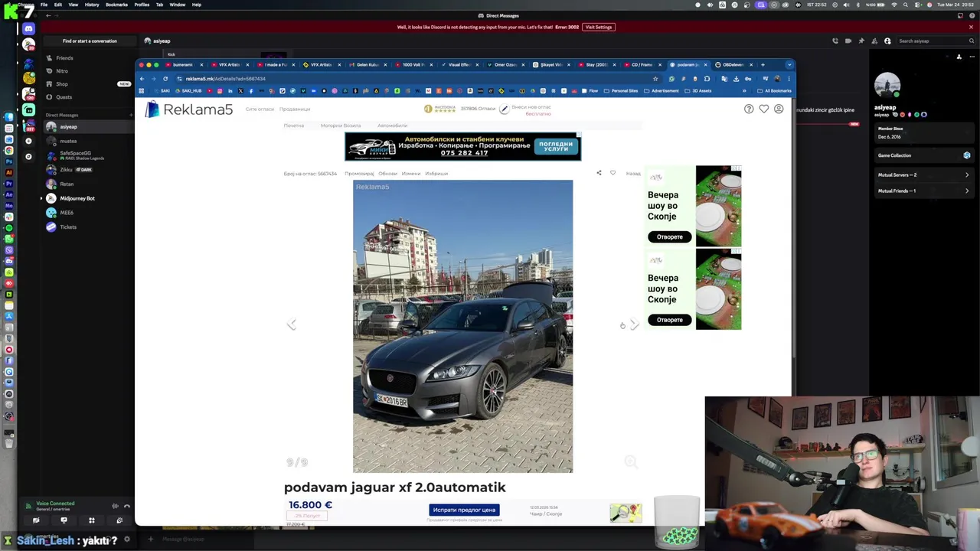Open History menu in macOS menu bar

point(92,5)
